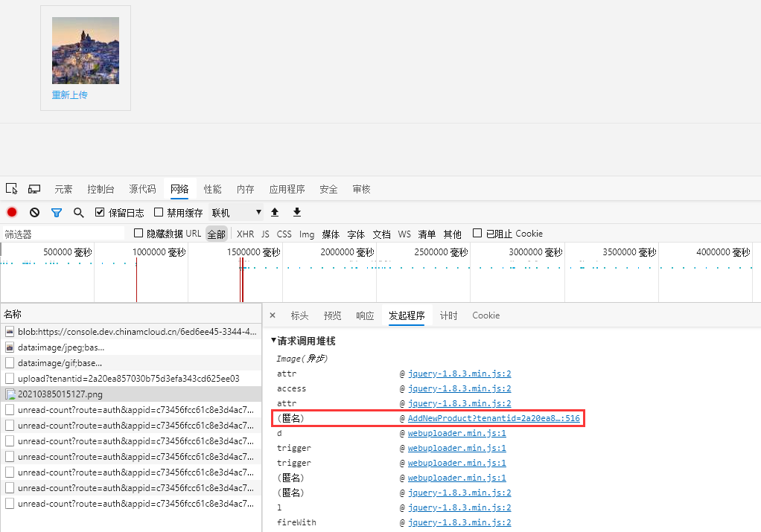Viewport: 761px width, 532px height.
Task: Click the 20210385015127.png file icon
Action: (10, 394)
